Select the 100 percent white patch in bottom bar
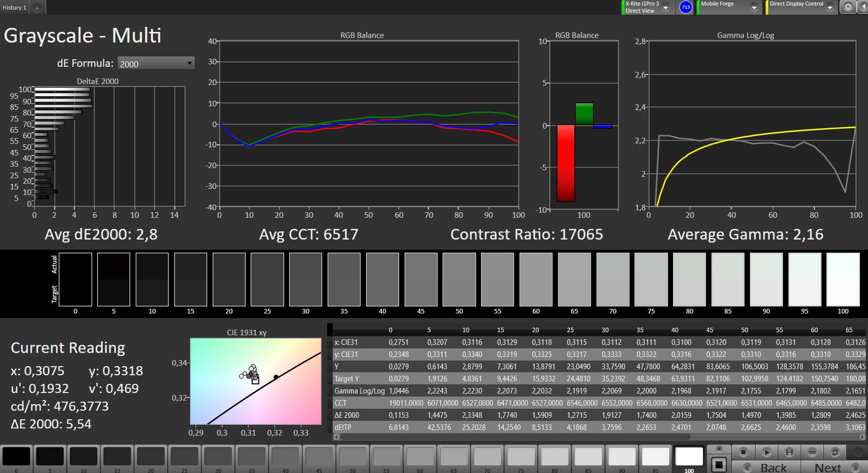The height and width of the screenshot is (473, 868). [689, 458]
